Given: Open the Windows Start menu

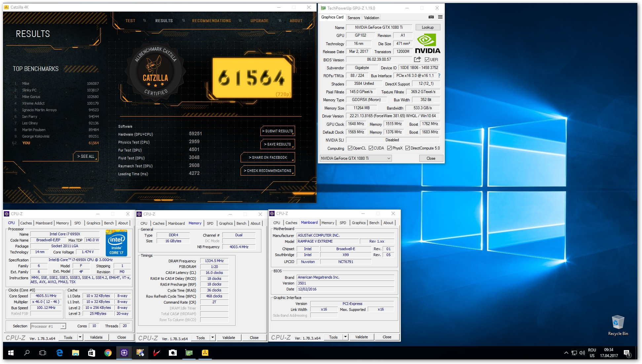Looking at the screenshot, I should pos(11,353).
